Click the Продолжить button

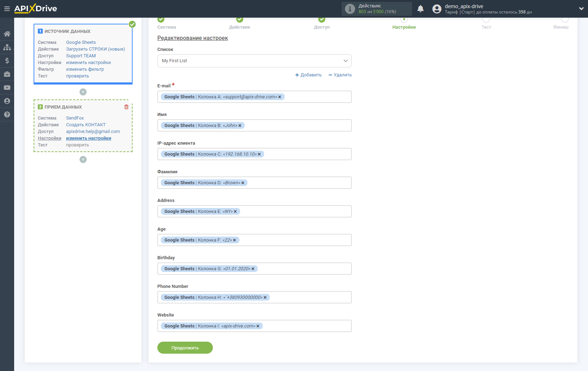185,348
